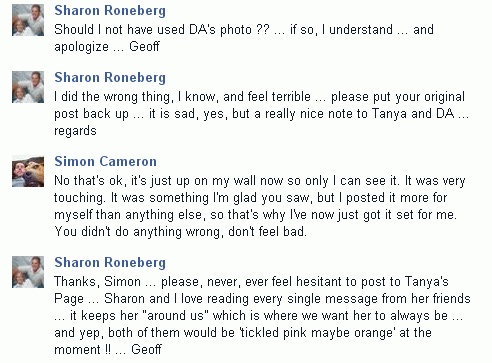
Task: Click the line 'Page ... Sharon and I love reading'
Action: (x=262, y=299)
